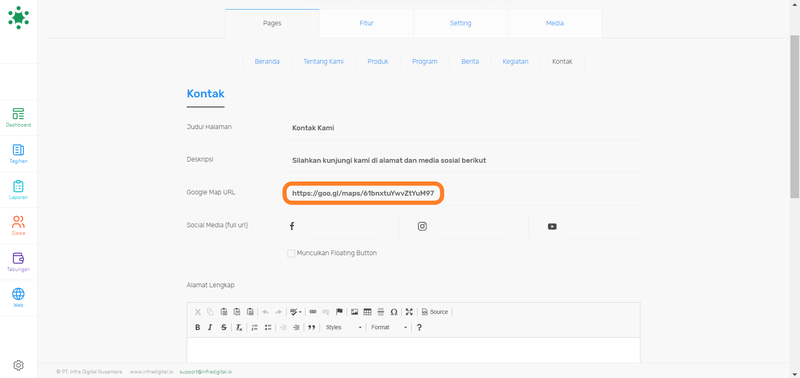Open the Styles dropdown

click(x=343, y=327)
